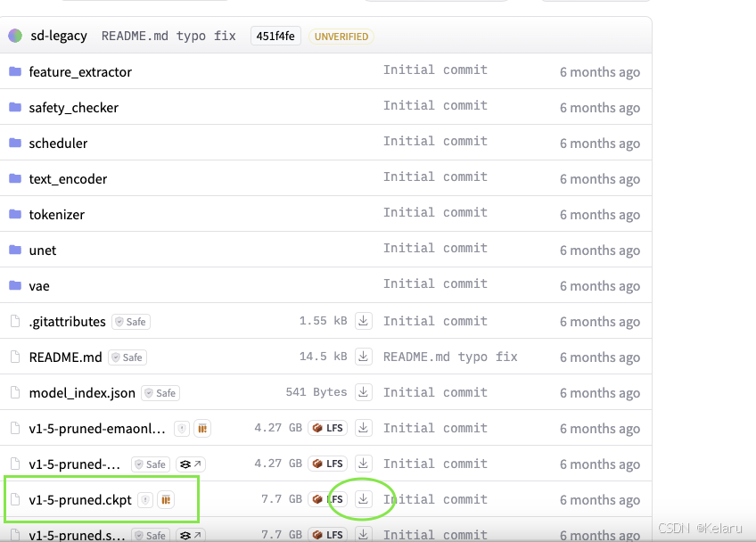
Task: Click the LFS badge on v1-5-pruned.ckpt row
Action: tap(328, 499)
